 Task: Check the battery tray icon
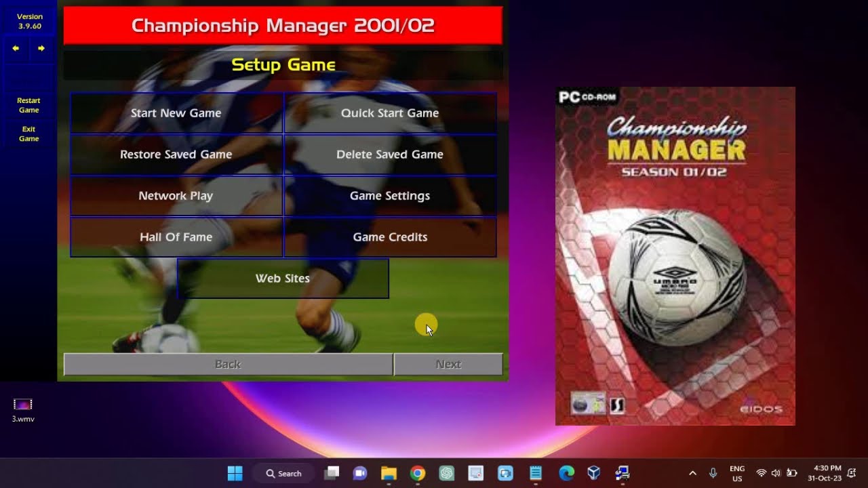pos(791,473)
